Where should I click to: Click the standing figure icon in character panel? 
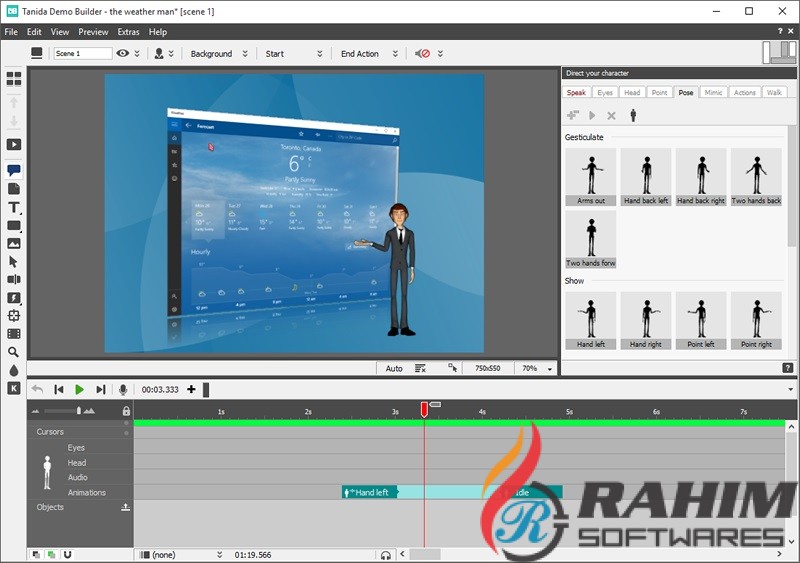pyautogui.click(x=633, y=115)
